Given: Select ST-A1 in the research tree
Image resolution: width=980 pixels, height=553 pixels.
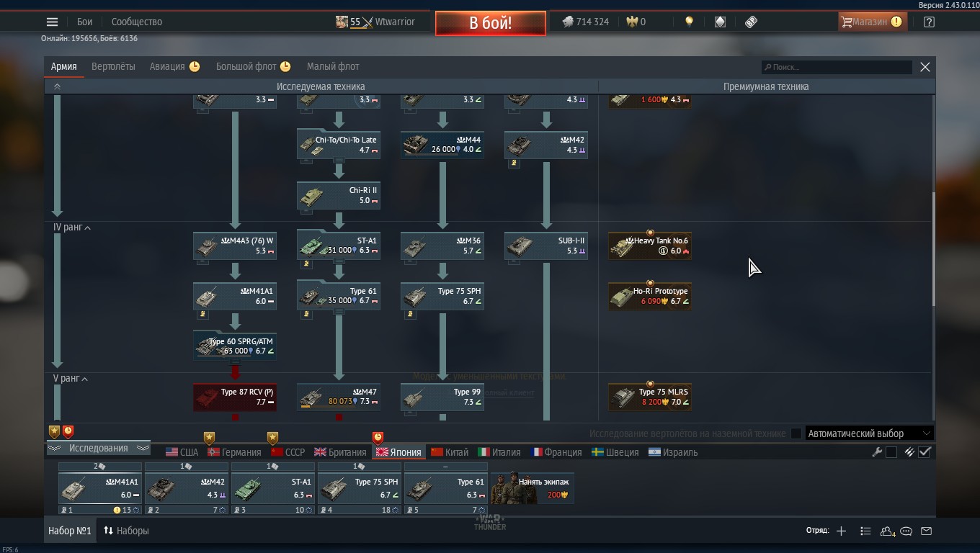Looking at the screenshot, I should [339, 246].
